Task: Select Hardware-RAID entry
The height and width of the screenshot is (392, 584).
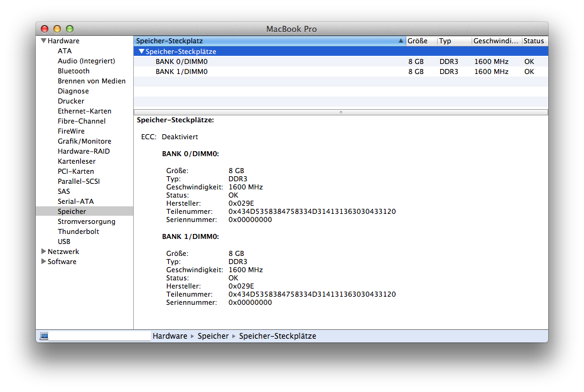Action: (84, 151)
